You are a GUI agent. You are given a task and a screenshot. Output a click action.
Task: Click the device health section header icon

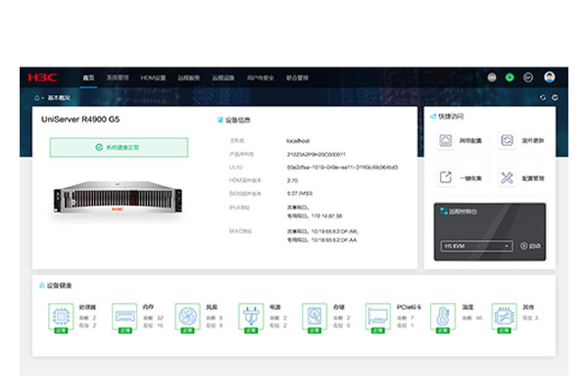point(42,285)
